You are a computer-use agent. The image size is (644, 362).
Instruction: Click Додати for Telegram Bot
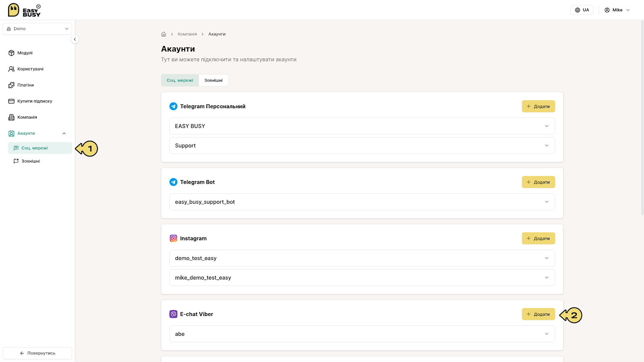538,182
